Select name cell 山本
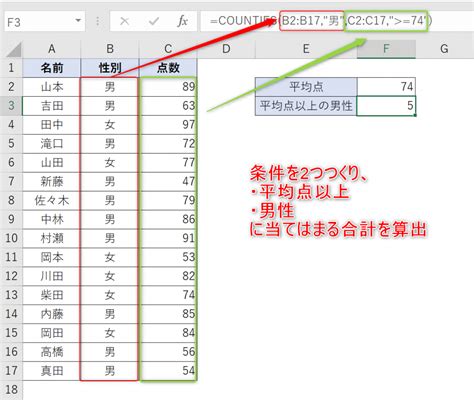 click(x=52, y=87)
